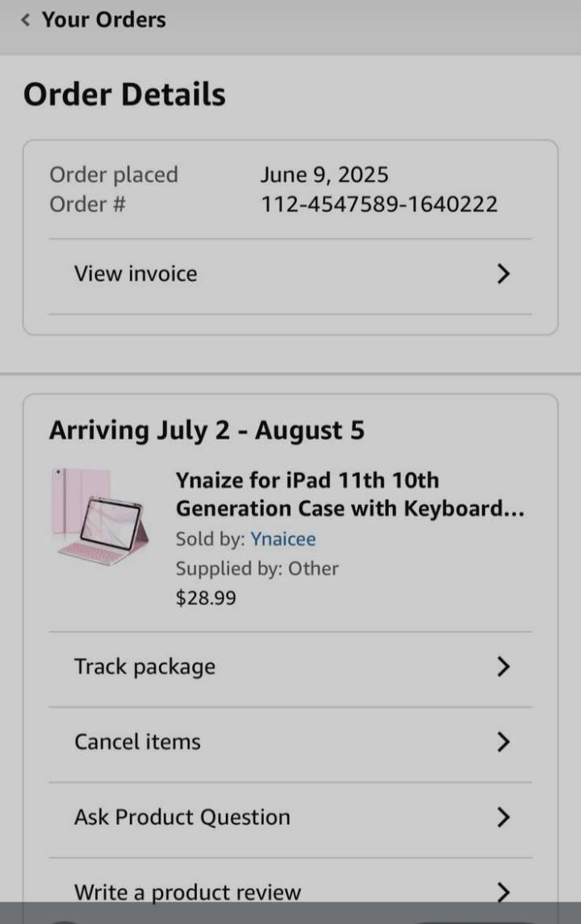Tap the chevron next to Cancel items

tap(504, 742)
